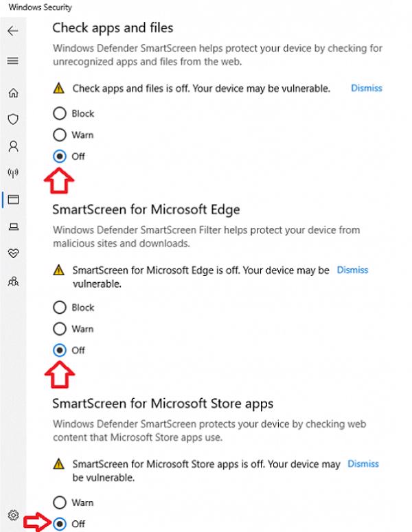Go back using the back arrow
Screen dimensions: 412x532
[x=13, y=31]
